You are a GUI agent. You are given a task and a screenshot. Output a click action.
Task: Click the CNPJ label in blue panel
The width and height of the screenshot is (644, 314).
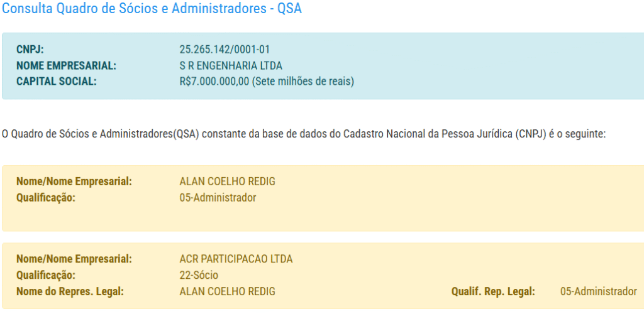(30, 50)
